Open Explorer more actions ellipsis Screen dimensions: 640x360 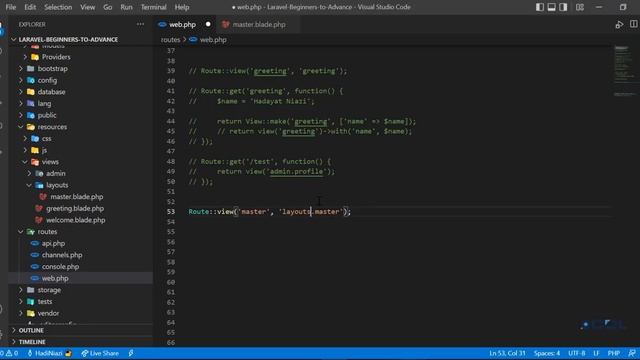(x=140, y=24)
